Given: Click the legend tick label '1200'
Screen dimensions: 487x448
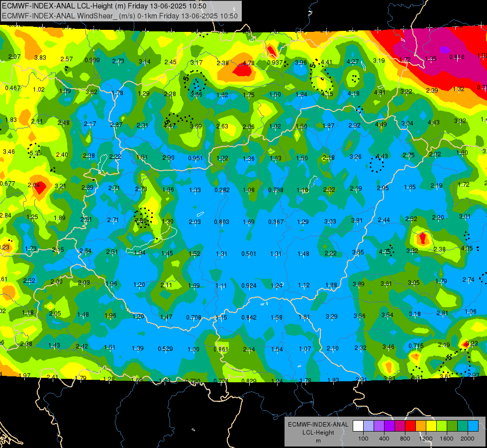Looking at the screenshot, I should (425, 439).
